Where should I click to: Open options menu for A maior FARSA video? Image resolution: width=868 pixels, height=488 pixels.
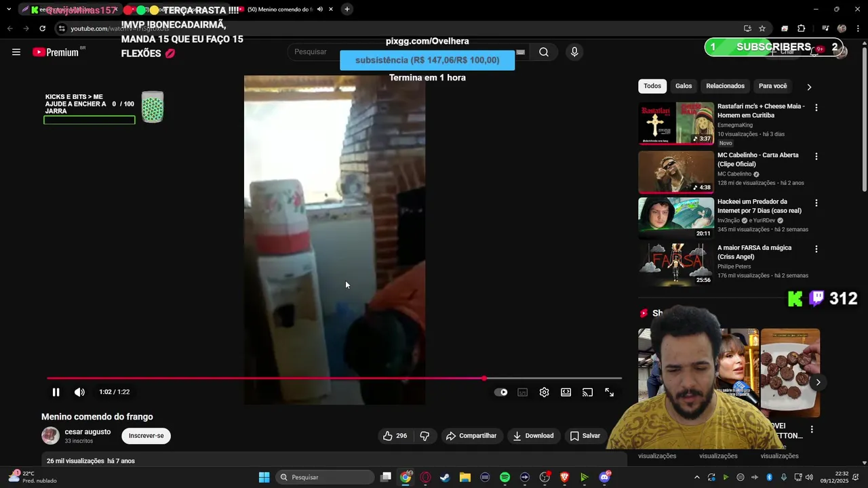816,249
